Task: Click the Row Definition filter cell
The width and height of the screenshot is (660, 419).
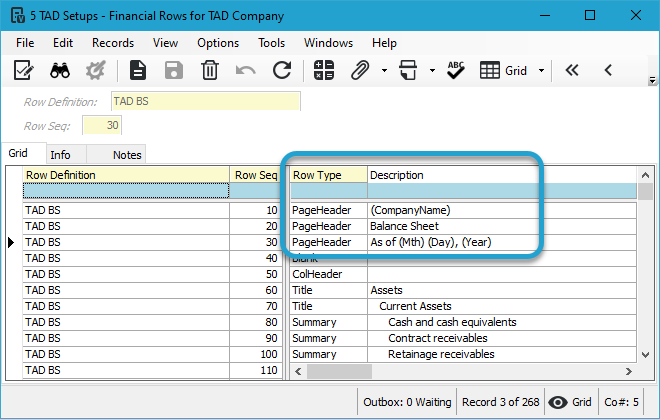Action: [x=126, y=191]
